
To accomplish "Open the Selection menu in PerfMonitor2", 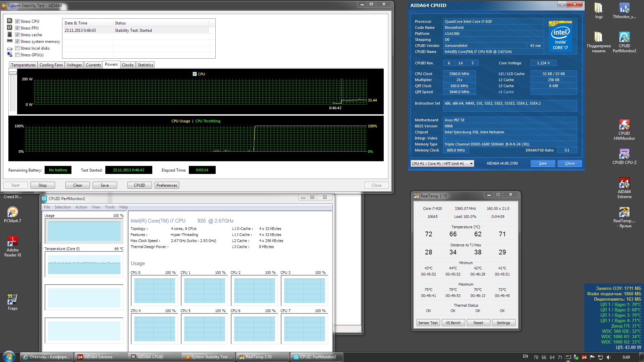I will [62, 207].
